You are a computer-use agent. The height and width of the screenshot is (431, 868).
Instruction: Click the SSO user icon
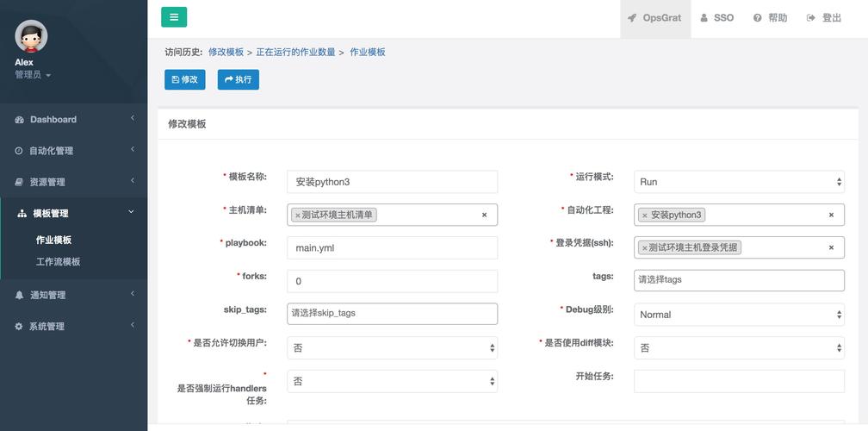tap(704, 18)
